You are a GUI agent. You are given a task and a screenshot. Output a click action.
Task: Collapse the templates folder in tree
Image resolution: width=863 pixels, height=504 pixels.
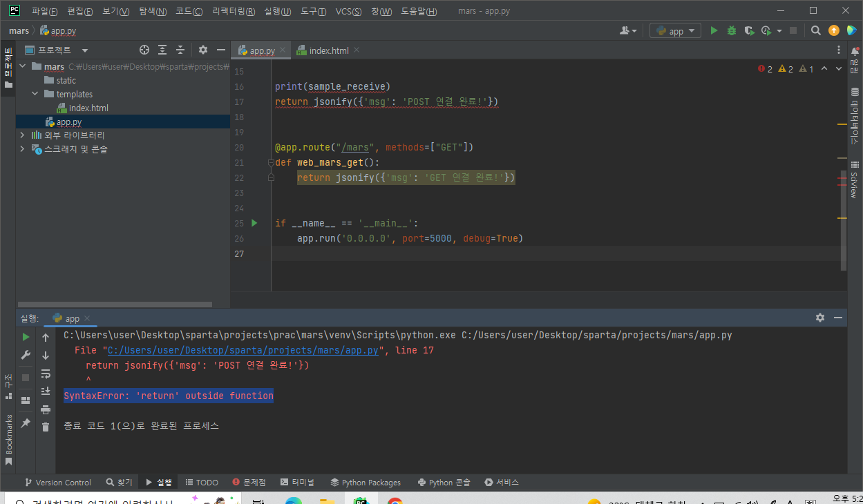[x=35, y=94]
